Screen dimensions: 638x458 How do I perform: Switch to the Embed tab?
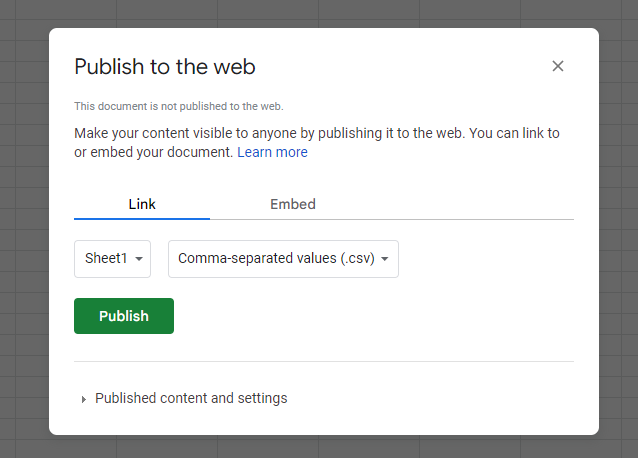point(293,204)
